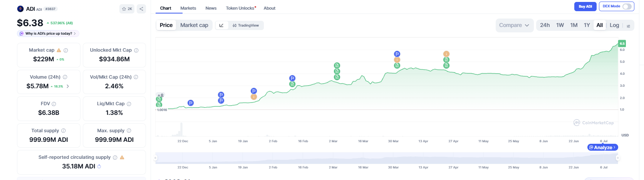Open 'Why is ADI's price up today?'
Image resolution: width=644 pixels, height=180 pixels.
pyautogui.click(x=48, y=34)
